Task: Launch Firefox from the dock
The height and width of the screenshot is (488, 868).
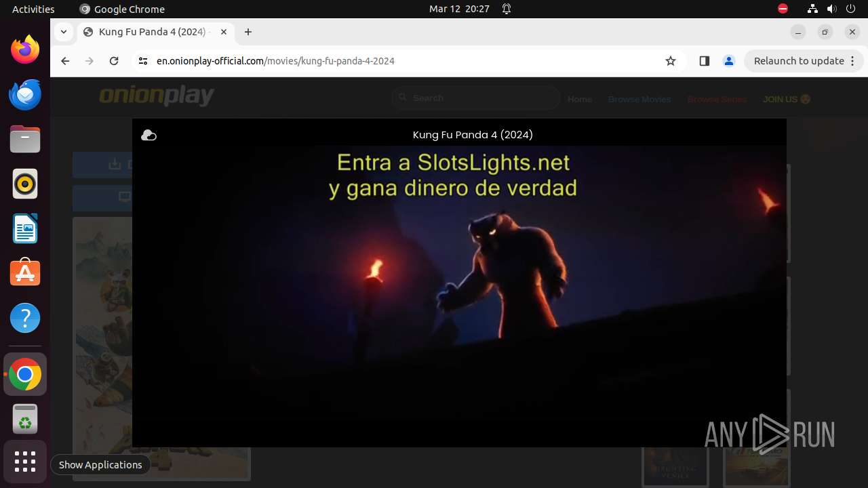Action: tap(25, 49)
